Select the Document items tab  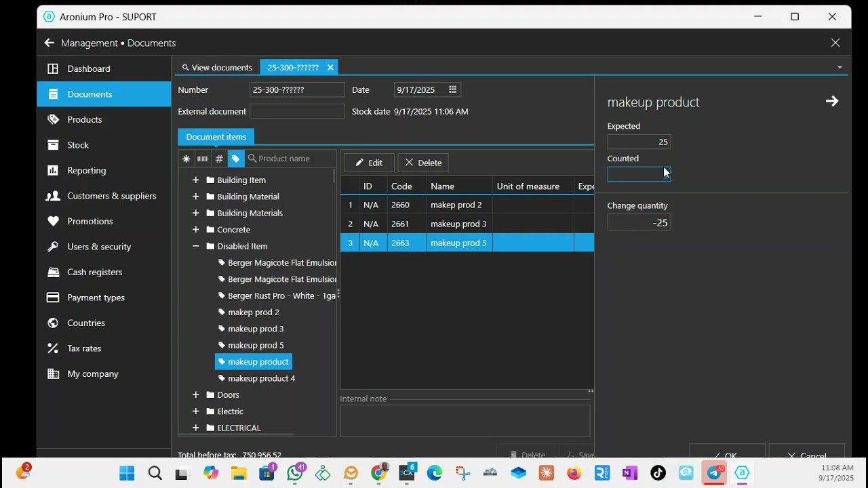click(216, 137)
